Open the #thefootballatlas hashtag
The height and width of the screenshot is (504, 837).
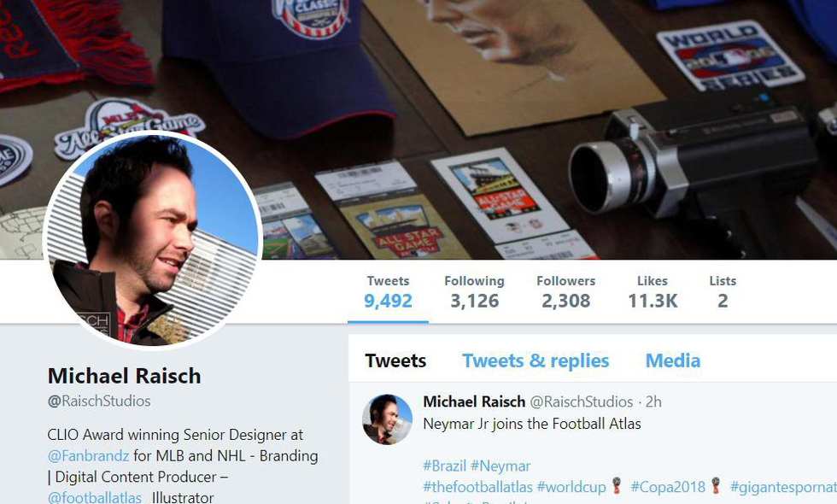[477, 487]
